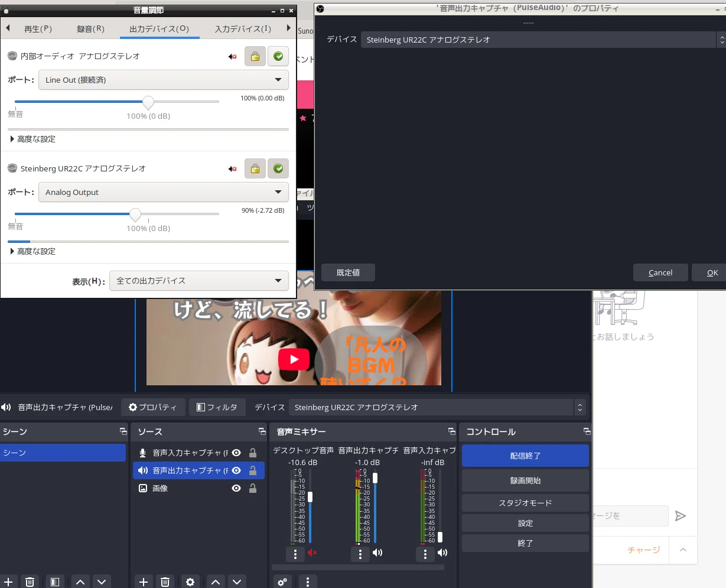The width and height of the screenshot is (726, 588).
Task: Switch to 録音(R) tab
Action: tap(90, 28)
